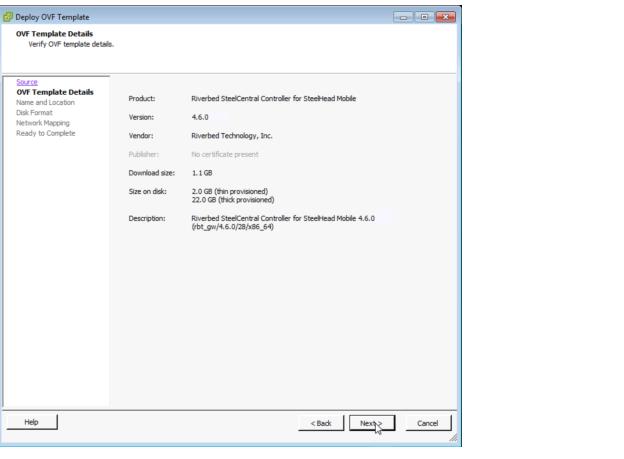Click the 'OVF Template Details' page heading
Image resolution: width=624 pixels, height=459 pixels.
[x=55, y=34]
